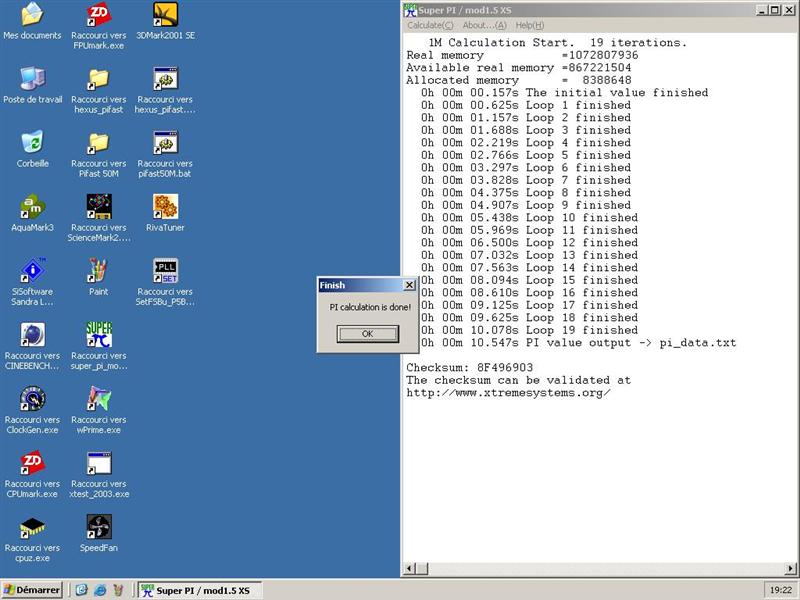This screenshot has width=800, height=600.
Task: Click the 'The initial value finished' line
Action: coord(564,93)
